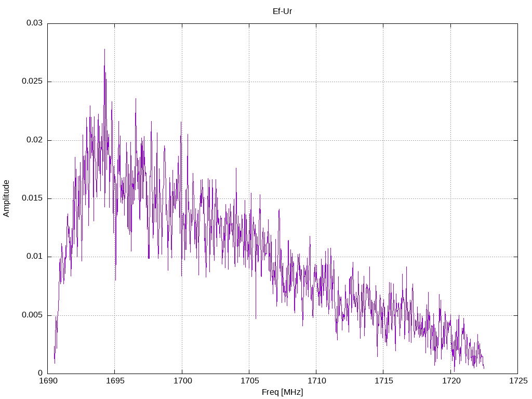This screenshot has height=399, width=532.
Task: Click the highest spectrum peak near 1694 MHz
Action: click(x=104, y=49)
